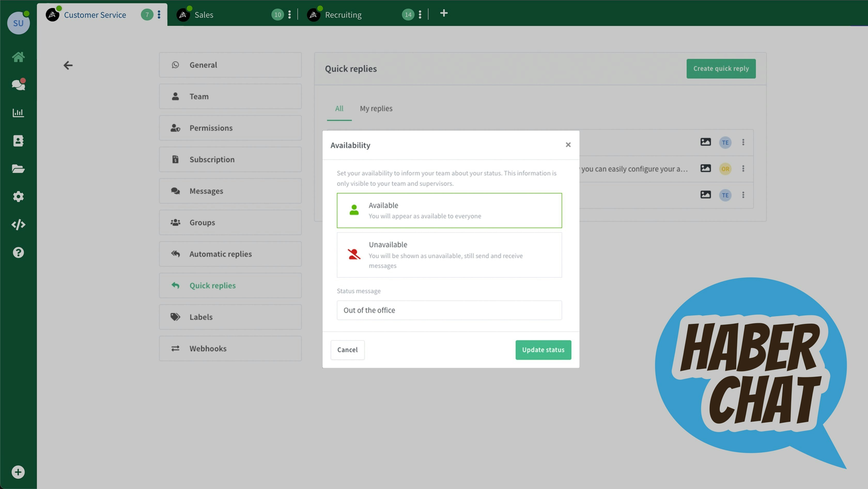Click the Update status button
Screen dimensions: 868x489
tap(543, 350)
